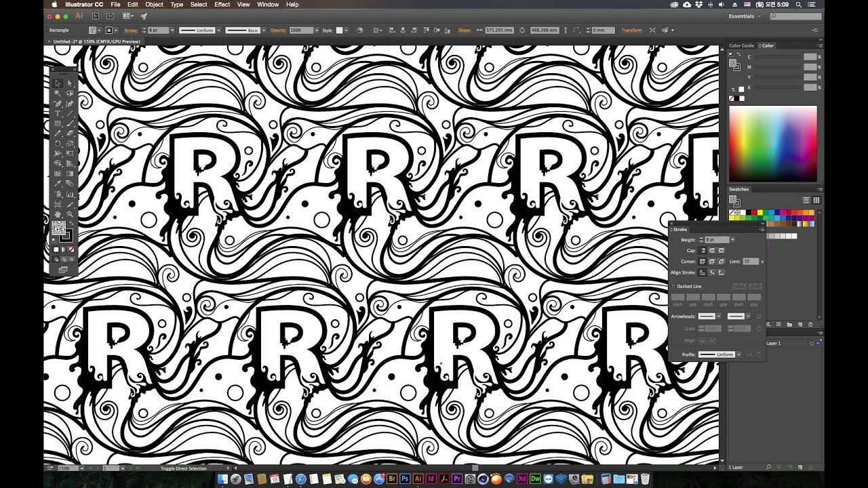Open the first Arrowheads dropdown
Screen dimensions: 868x488
[x=719, y=317]
